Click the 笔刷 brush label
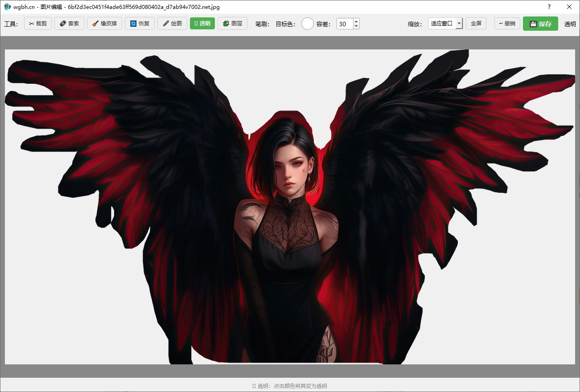 tap(262, 24)
